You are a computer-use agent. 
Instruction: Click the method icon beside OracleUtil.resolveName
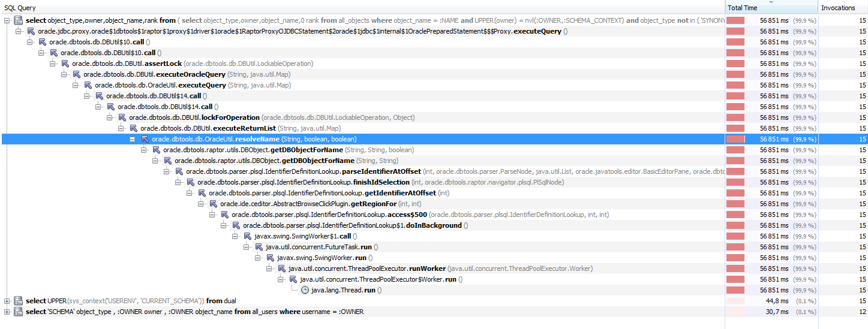coord(145,139)
